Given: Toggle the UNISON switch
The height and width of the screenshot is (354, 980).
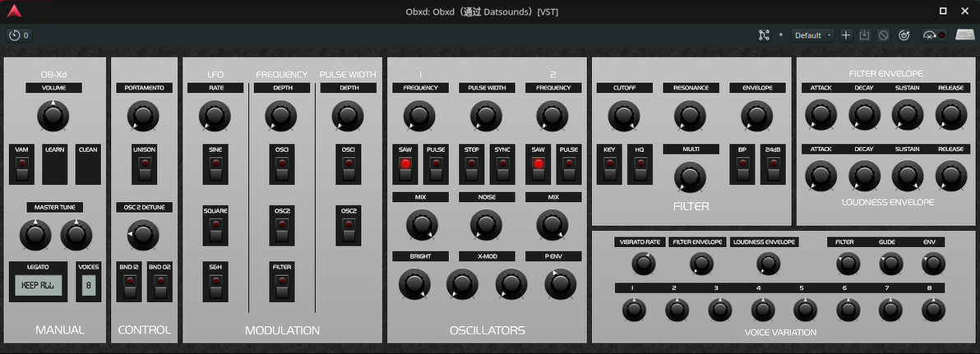Looking at the screenshot, I should point(145,169).
